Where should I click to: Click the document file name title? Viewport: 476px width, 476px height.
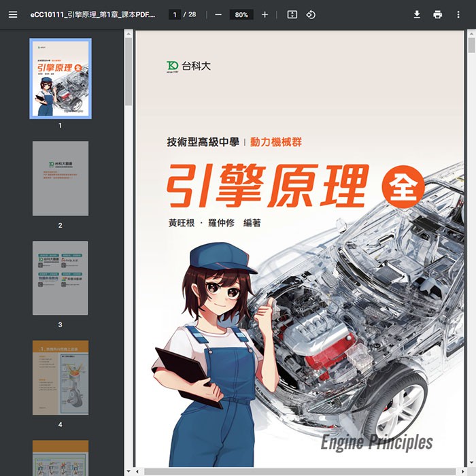92,14
